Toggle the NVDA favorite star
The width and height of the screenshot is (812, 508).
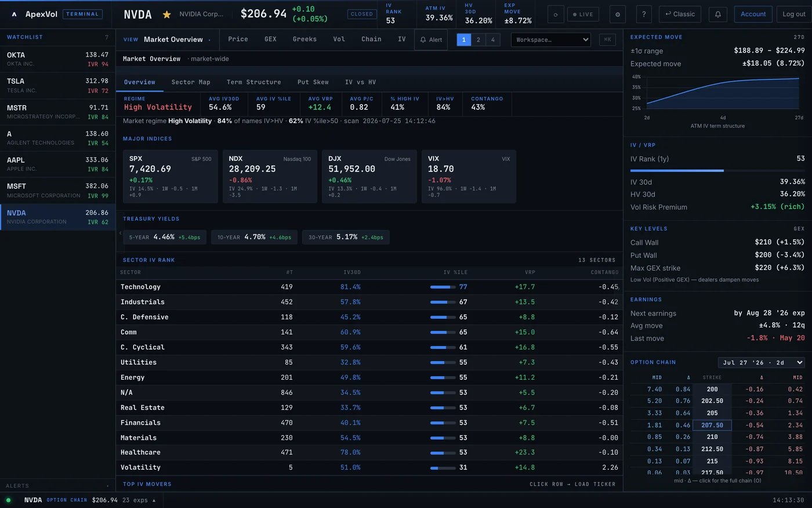click(x=166, y=14)
